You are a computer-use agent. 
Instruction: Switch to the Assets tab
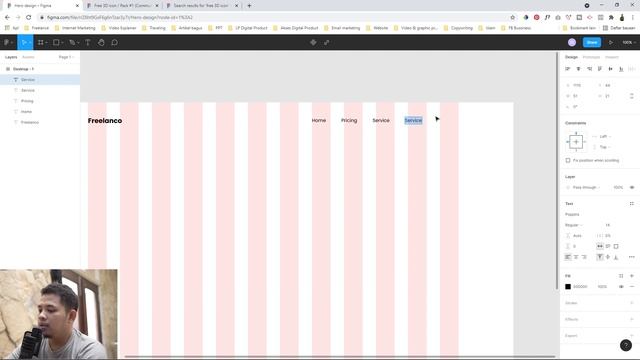tap(28, 57)
